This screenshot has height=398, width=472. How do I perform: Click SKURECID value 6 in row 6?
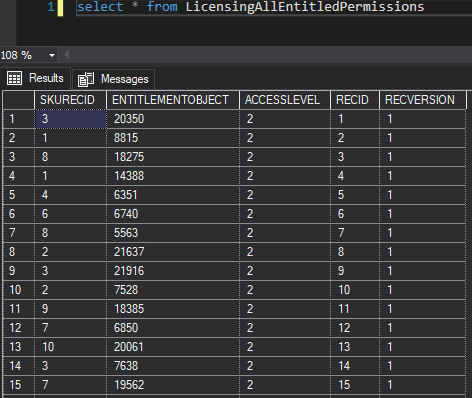pyautogui.click(x=70, y=214)
